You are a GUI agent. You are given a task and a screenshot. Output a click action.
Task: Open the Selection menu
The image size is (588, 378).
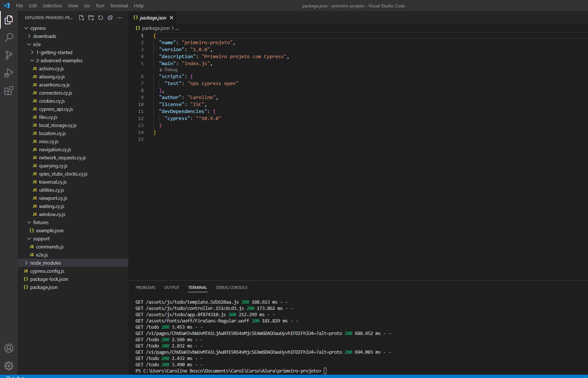tap(52, 6)
